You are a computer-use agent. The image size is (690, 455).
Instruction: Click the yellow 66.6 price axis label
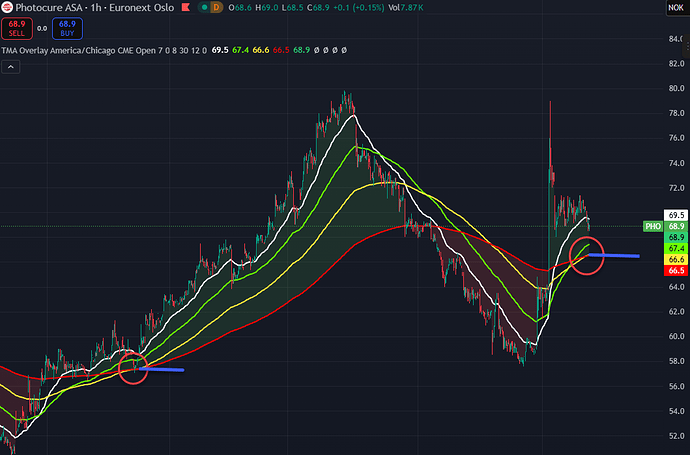675,259
